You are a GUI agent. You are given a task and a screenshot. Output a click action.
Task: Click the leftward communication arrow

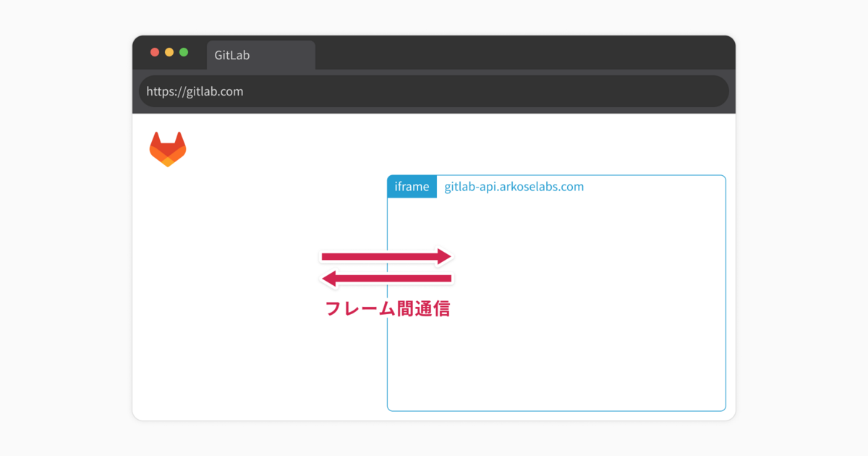(x=386, y=276)
